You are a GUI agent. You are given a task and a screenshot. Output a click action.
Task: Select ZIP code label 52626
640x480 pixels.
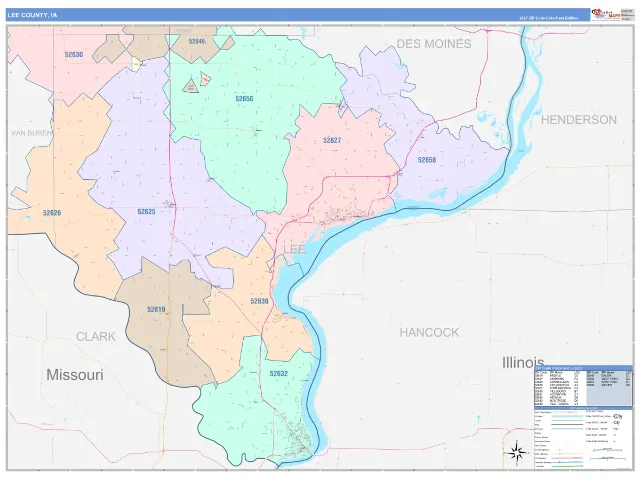pos(52,213)
